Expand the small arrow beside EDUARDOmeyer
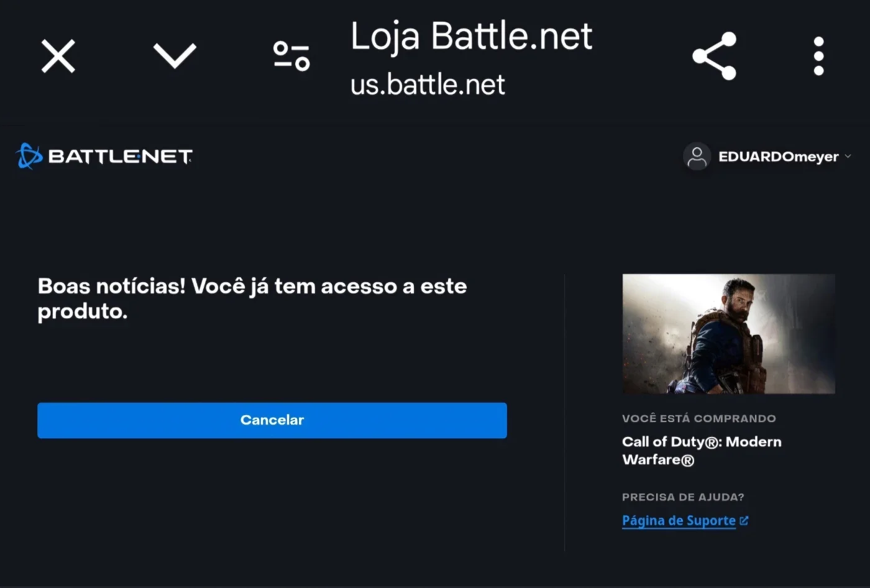Image resolution: width=870 pixels, height=588 pixels. [848, 157]
